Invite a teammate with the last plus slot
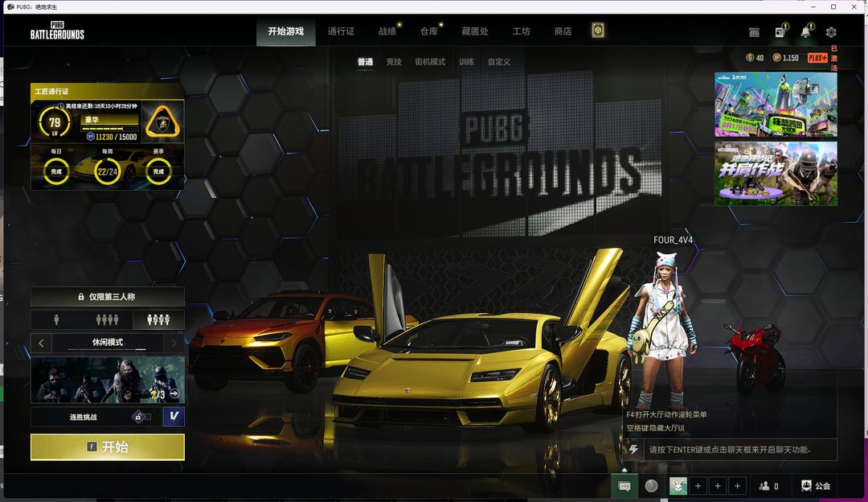The height and width of the screenshot is (502, 868). [x=737, y=486]
